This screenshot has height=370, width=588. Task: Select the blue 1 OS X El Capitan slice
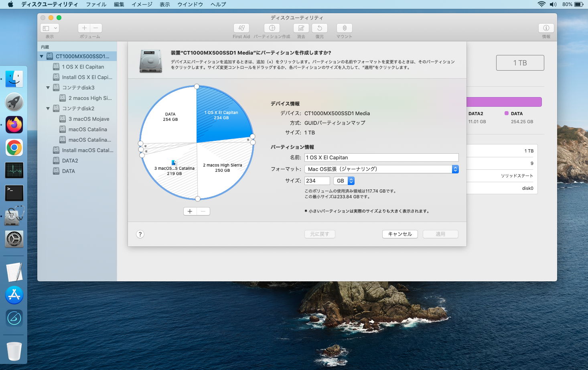coord(221,115)
